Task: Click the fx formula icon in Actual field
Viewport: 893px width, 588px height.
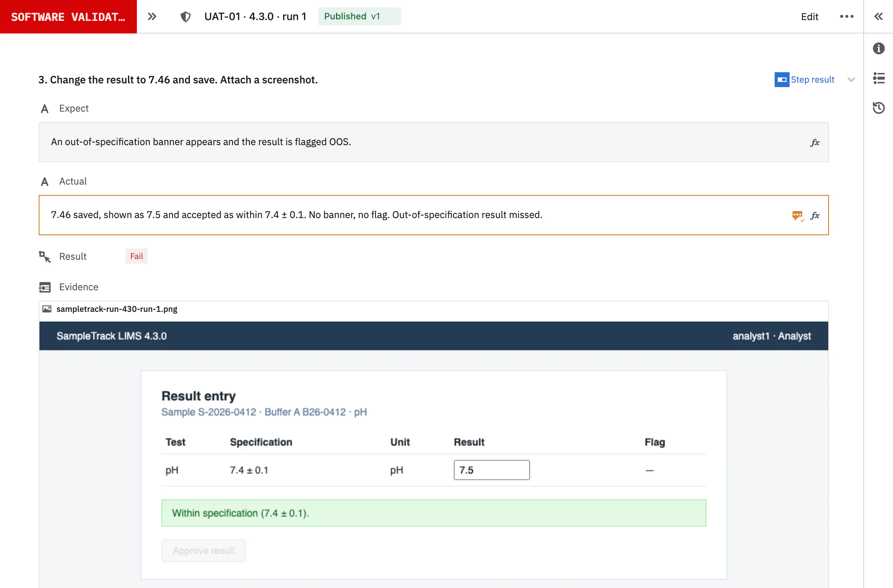Action: point(814,215)
